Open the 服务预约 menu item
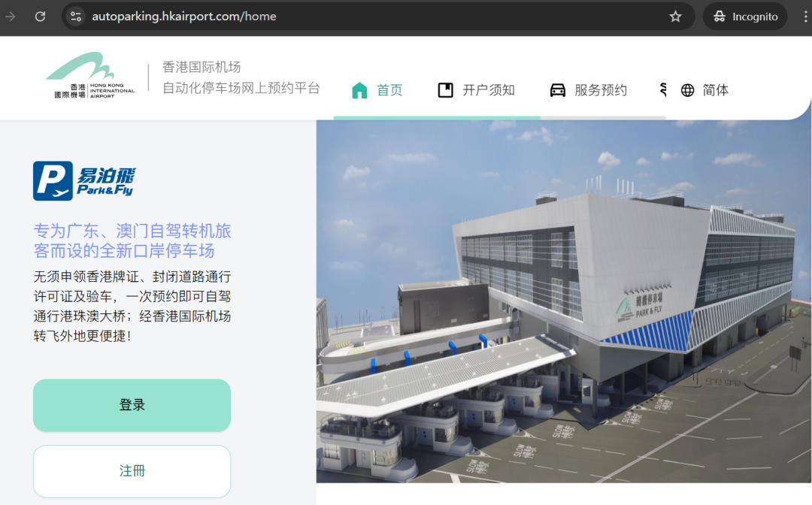Screen dimensions: 812x505 click(601, 90)
